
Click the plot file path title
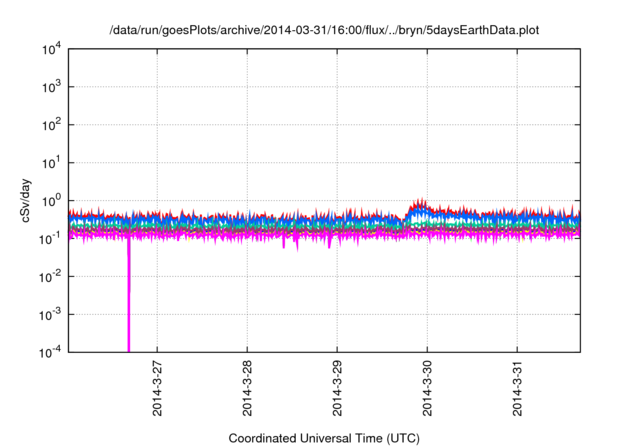pyautogui.click(x=324, y=30)
